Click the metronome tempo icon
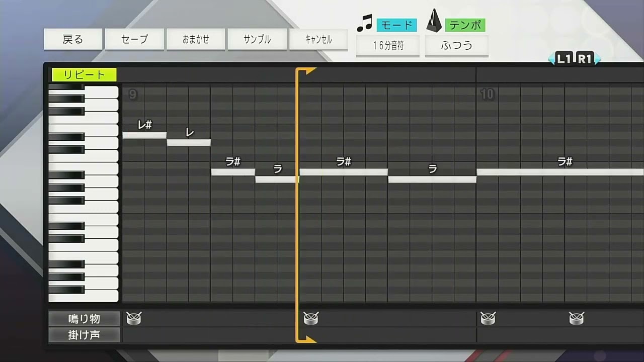Viewport: 644px width, 362px height. 434,22
